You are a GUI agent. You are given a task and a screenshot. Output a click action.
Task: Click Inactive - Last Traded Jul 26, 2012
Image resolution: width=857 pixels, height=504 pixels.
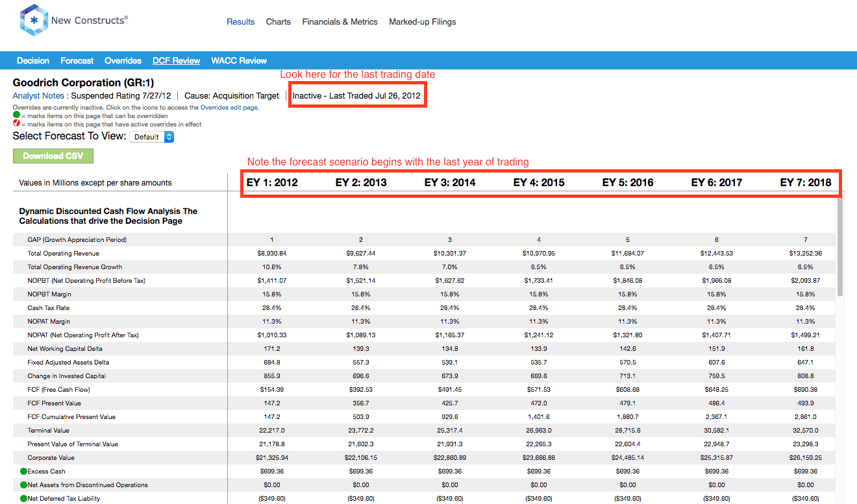point(356,96)
